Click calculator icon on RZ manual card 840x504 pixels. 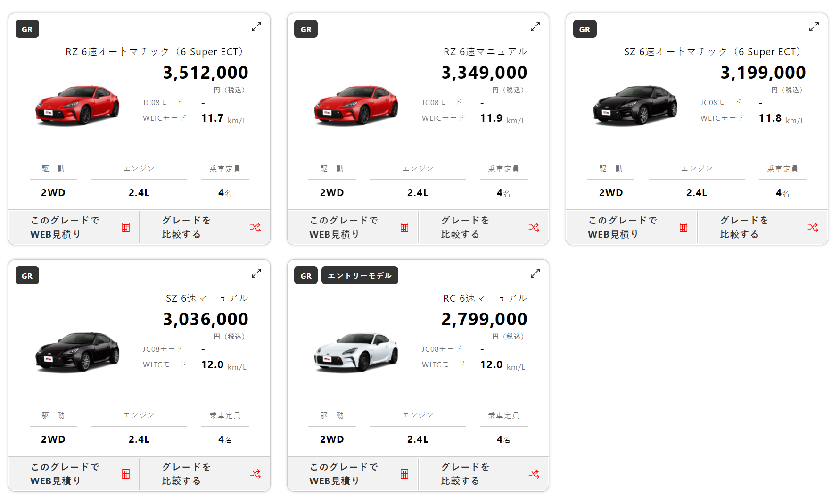coord(404,227)
